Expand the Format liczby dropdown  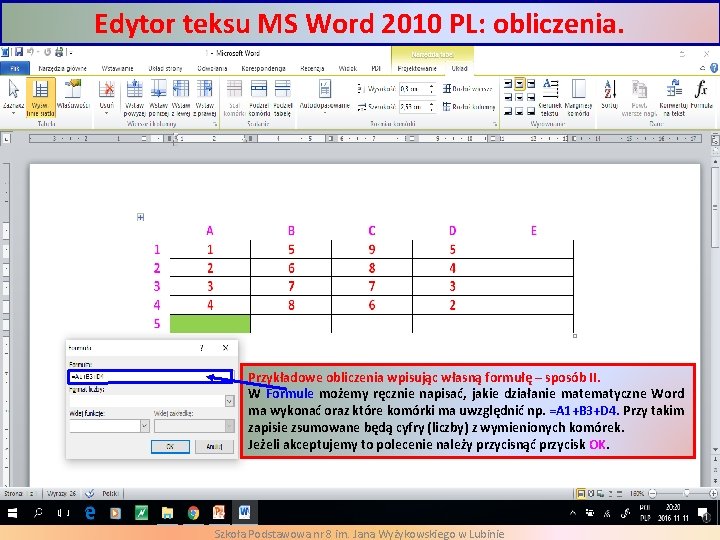point(230,401)
